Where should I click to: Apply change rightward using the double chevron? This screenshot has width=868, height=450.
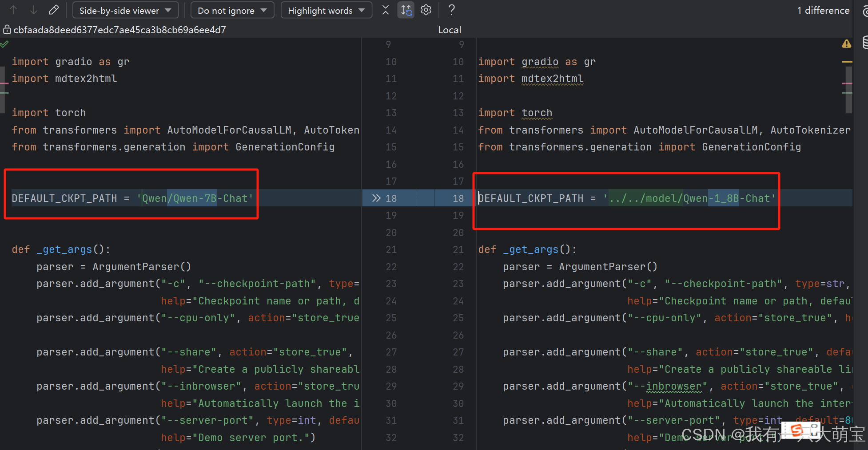click(376, 198)
